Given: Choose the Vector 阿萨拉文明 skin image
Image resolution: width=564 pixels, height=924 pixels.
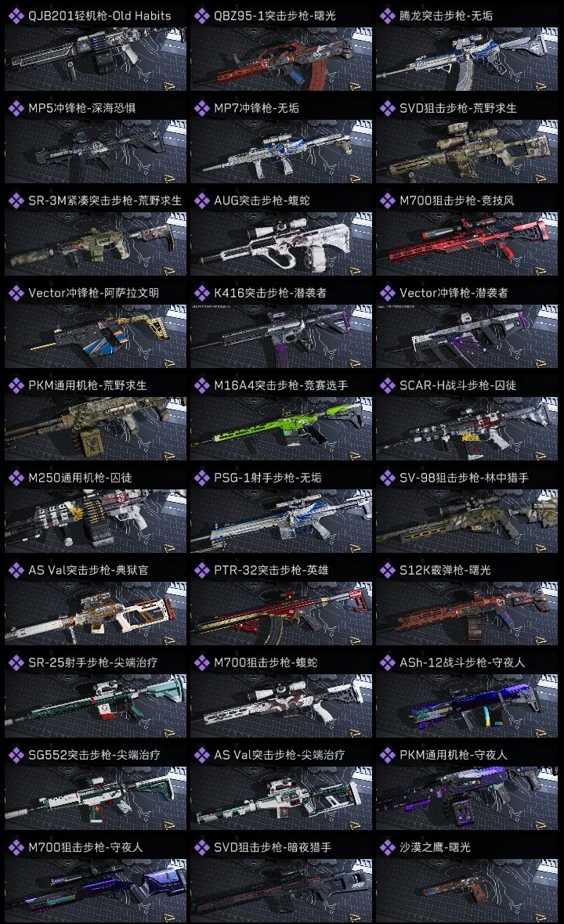Looking at the screenshot, I should [96, 336].
